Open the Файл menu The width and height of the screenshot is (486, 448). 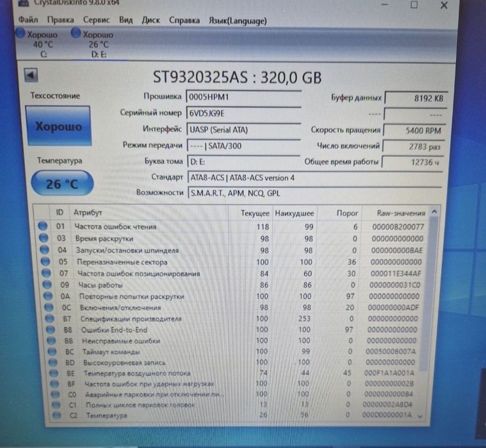point(28,20)
